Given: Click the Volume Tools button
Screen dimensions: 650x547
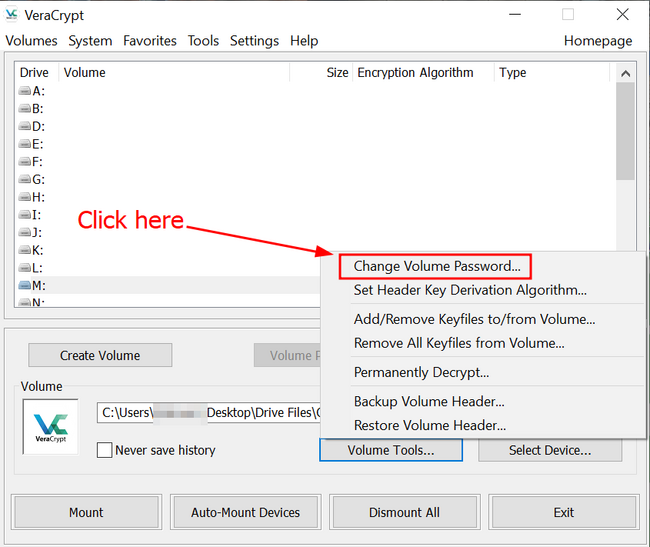Looking at the screenshot, I should coord(391,450).
